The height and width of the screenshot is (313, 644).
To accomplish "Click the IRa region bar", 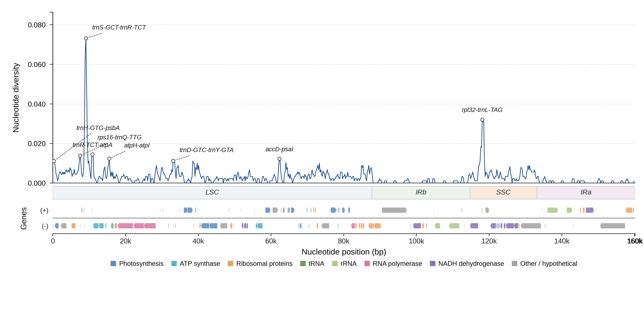I will coord(586,193).
